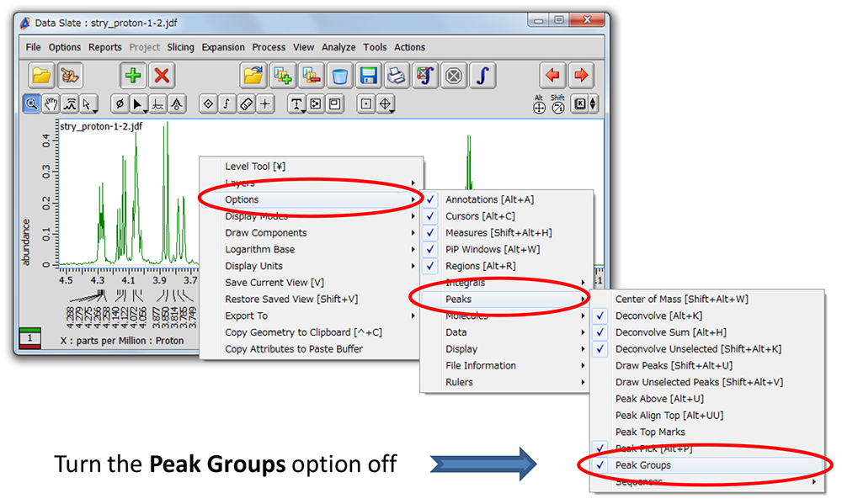The height and width of the screenshot is (504, 842).
Task: Click the blue bucket icon
Action: [339, 76]
